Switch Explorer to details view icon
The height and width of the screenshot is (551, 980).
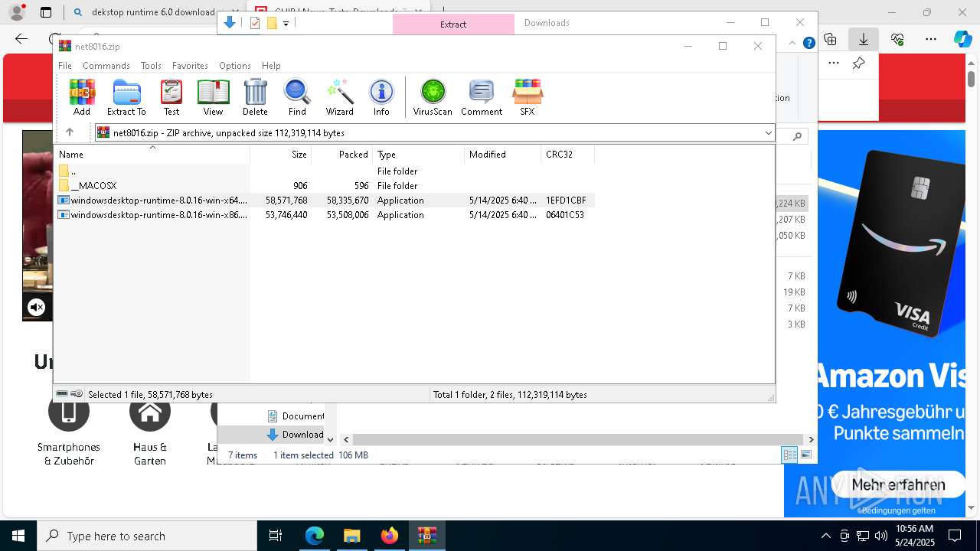pyautogui.click(x=789, y=455)
